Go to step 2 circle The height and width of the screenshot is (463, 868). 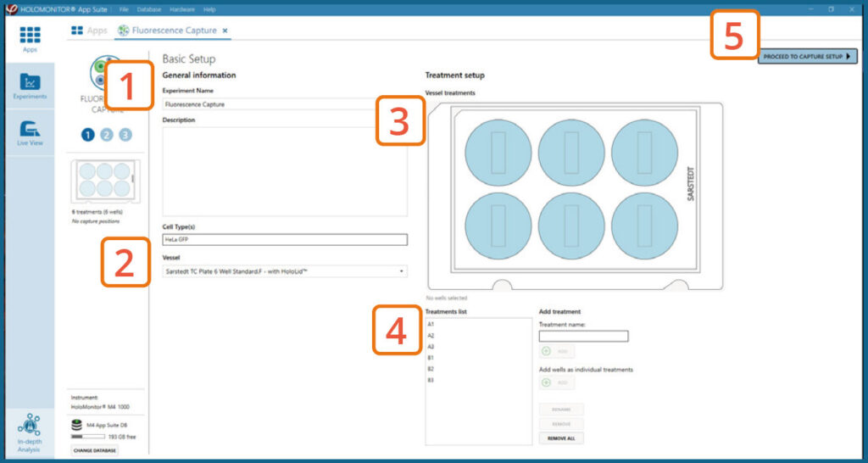point(106,135)
